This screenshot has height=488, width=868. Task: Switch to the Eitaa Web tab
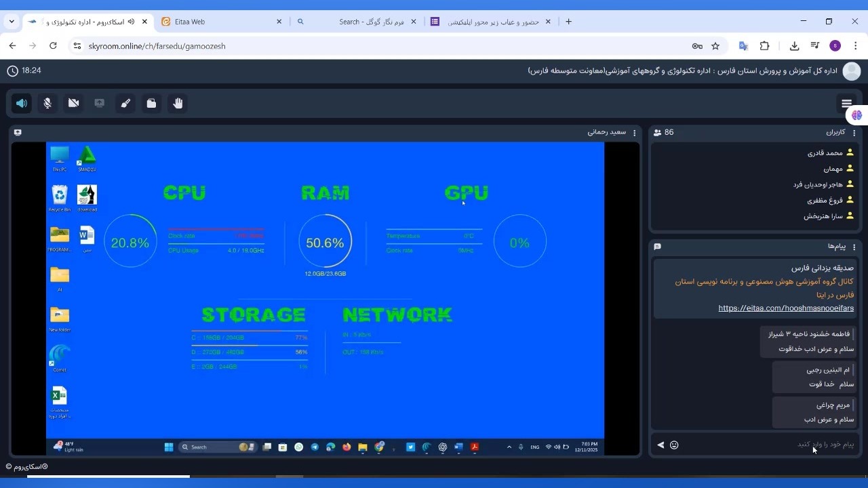tap(220, 22)
